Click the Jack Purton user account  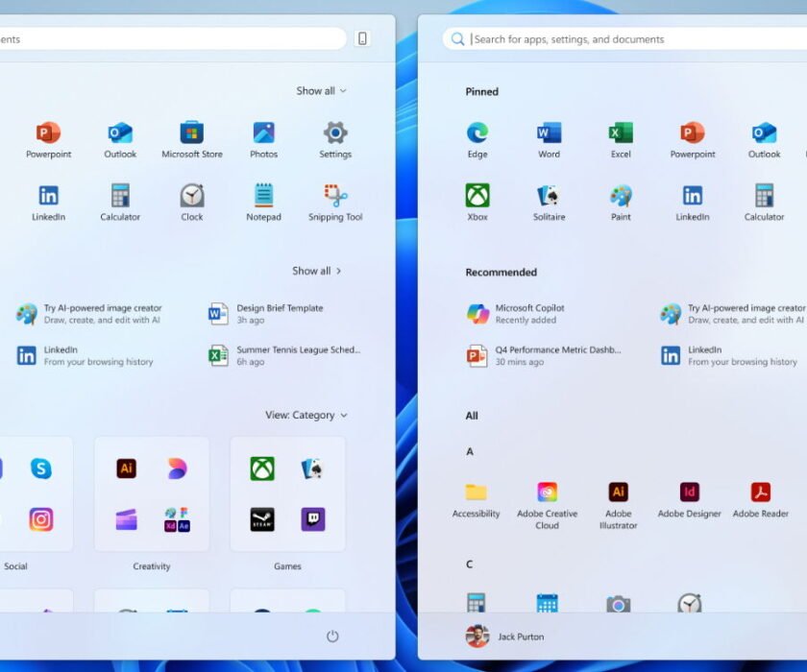pyautogui.click(x=504, y=636)
